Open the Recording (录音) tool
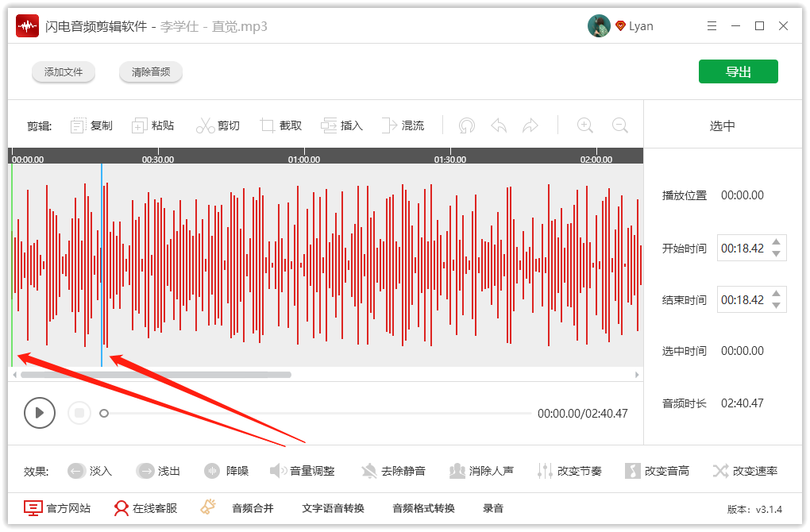 pyautogui.click(x=493, y=508)
